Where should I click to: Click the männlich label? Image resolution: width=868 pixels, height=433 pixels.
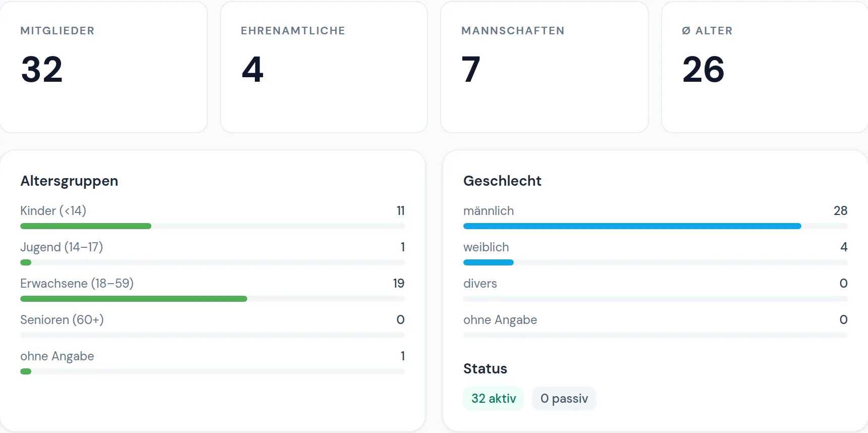[489, 210]
